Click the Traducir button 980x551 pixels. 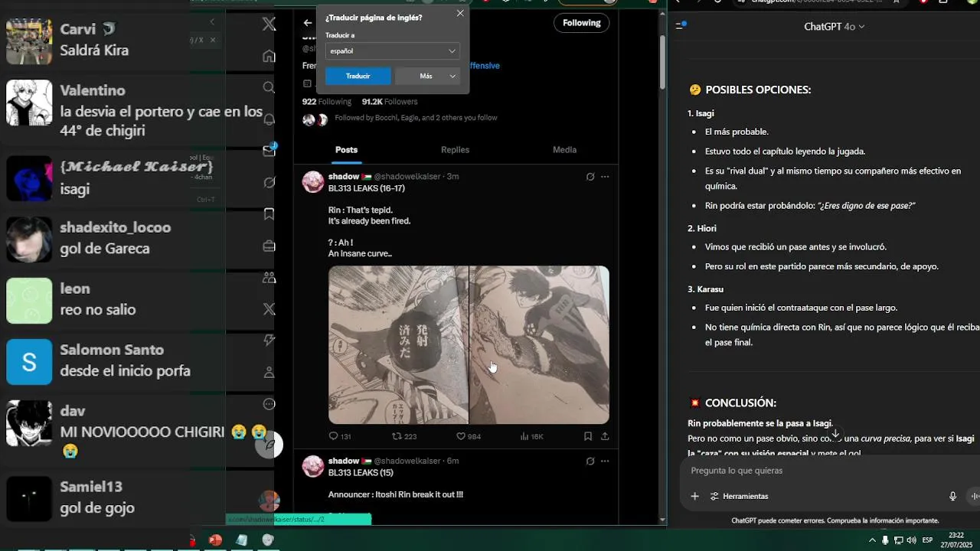coord(358,76)
